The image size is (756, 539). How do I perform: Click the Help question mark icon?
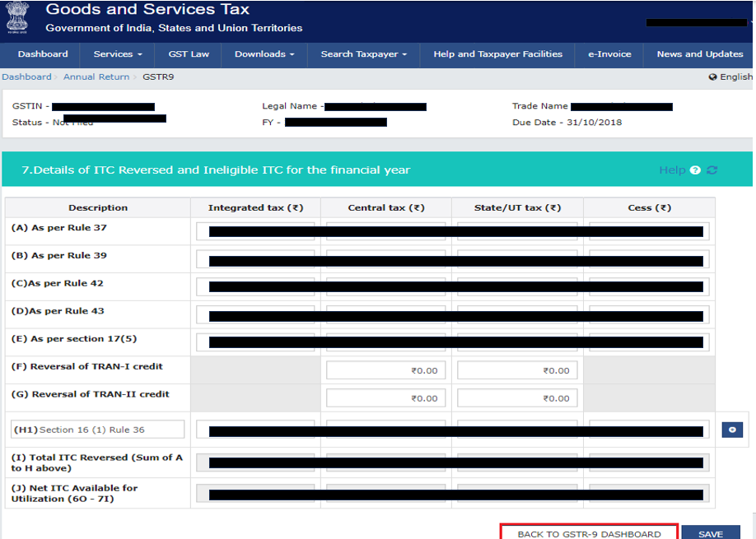(696, 170)
